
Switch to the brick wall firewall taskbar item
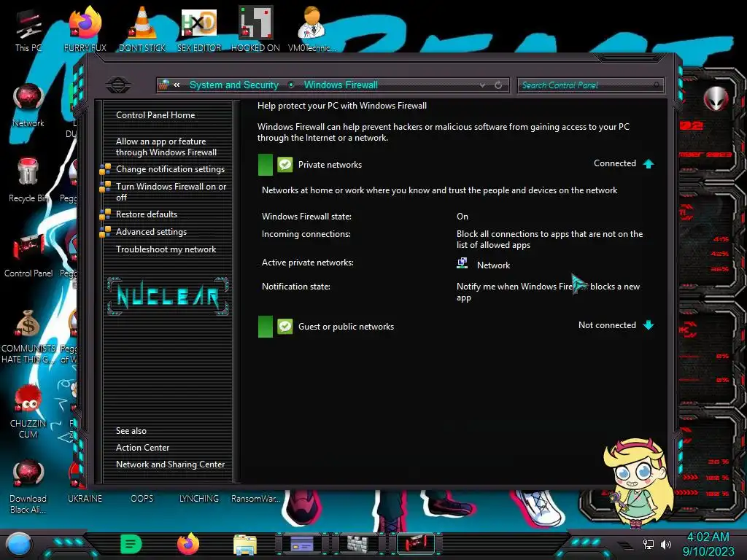pyautogui.click(x=358, y=544)
